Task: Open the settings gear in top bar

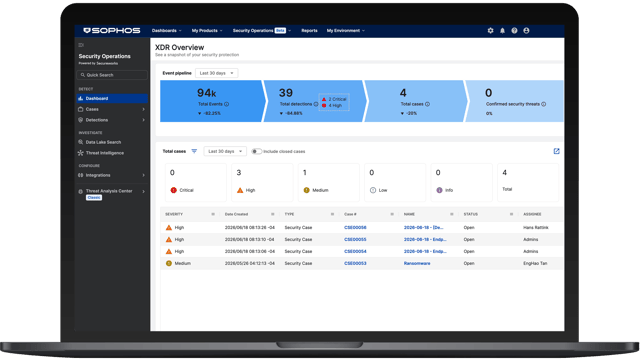Action: pos(490,31)
